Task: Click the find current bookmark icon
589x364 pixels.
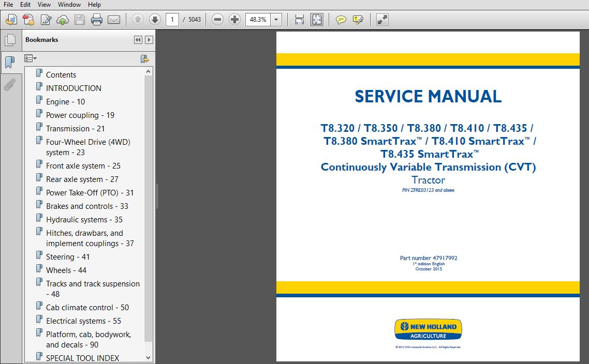Action: pos(144,58)
